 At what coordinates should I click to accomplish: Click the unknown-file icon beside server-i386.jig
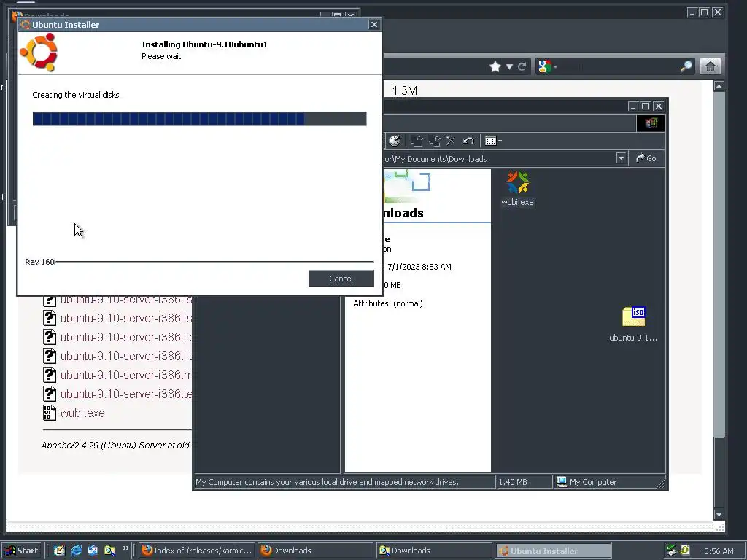click(50, 337)
